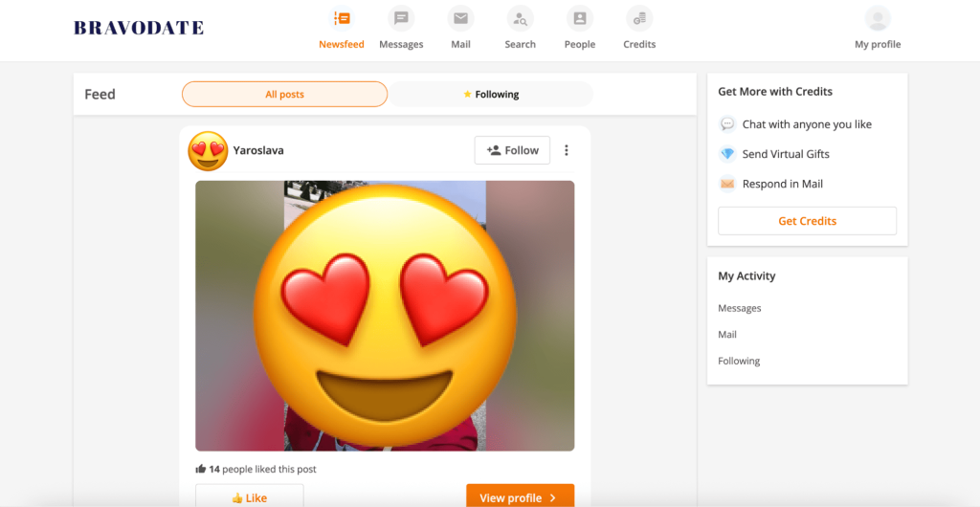980x507 pixels.
Task: Like Yaroslava's post
Action: click(x=250, y=496)
